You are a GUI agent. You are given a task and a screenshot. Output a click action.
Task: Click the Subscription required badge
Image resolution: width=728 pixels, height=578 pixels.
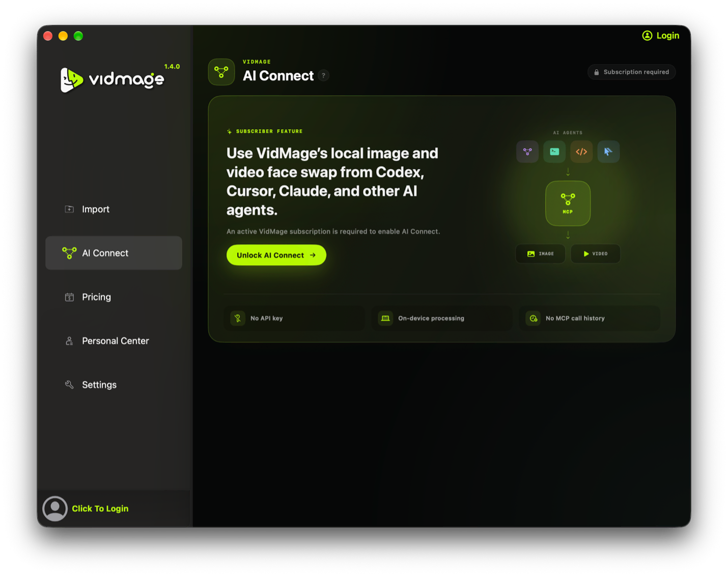tap(632, 72)
